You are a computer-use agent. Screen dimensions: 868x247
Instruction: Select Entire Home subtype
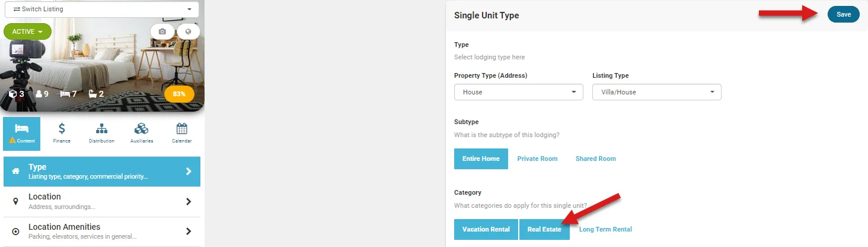coord(481,159)
